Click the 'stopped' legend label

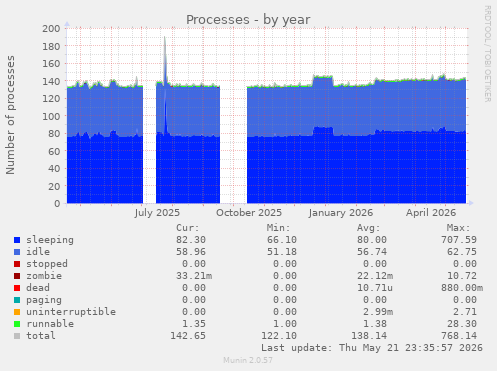tap(47, 264)
